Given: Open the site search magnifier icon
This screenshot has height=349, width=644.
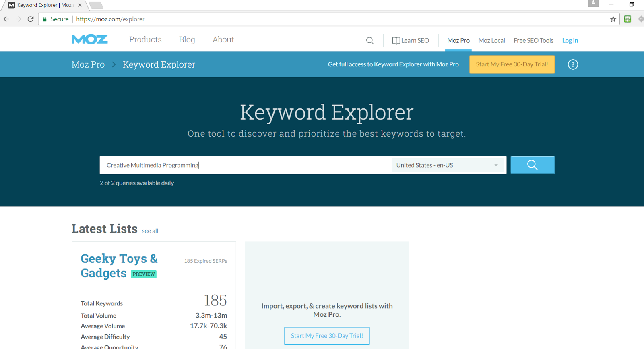Looking at the screenshot, I should tap(370, 41).
